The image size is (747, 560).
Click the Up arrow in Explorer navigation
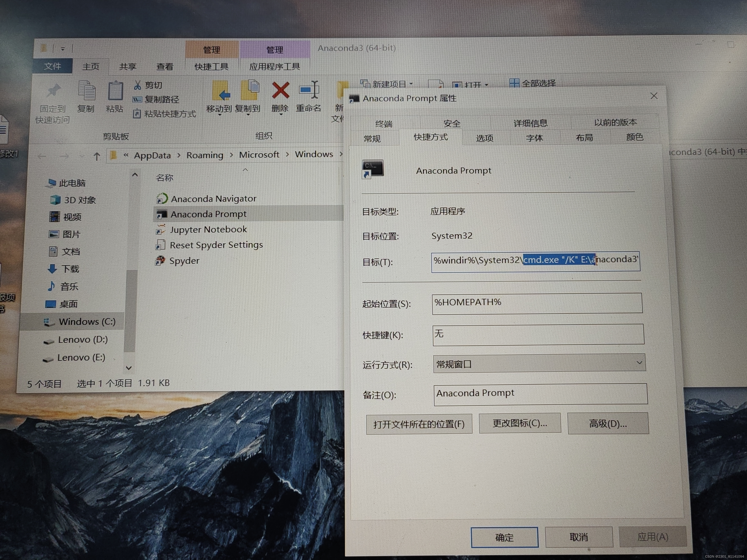pyautogui.click(x=97, y=156)
